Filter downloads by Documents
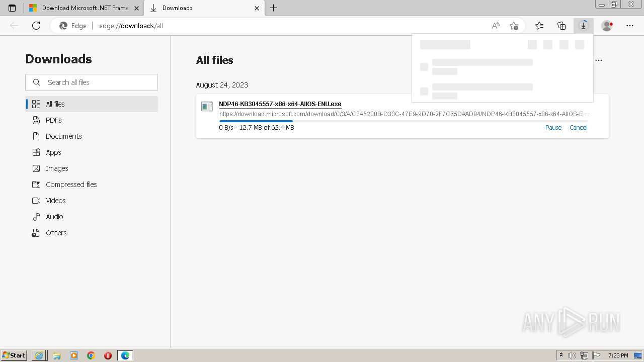This screenshot has height=362, width=644. coord(92,136)
